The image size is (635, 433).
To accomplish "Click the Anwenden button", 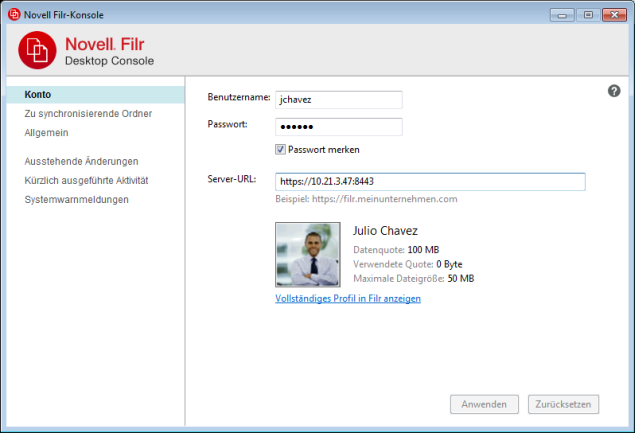I will click(484, 404).
